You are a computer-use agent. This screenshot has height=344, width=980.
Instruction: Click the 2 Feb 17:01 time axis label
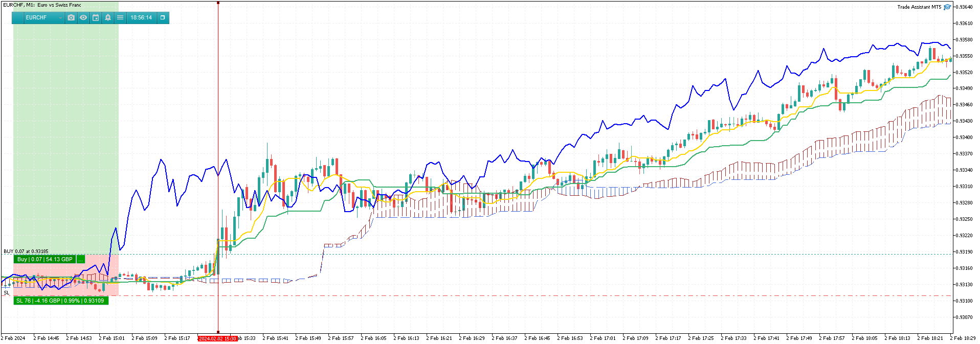[603, 338]
